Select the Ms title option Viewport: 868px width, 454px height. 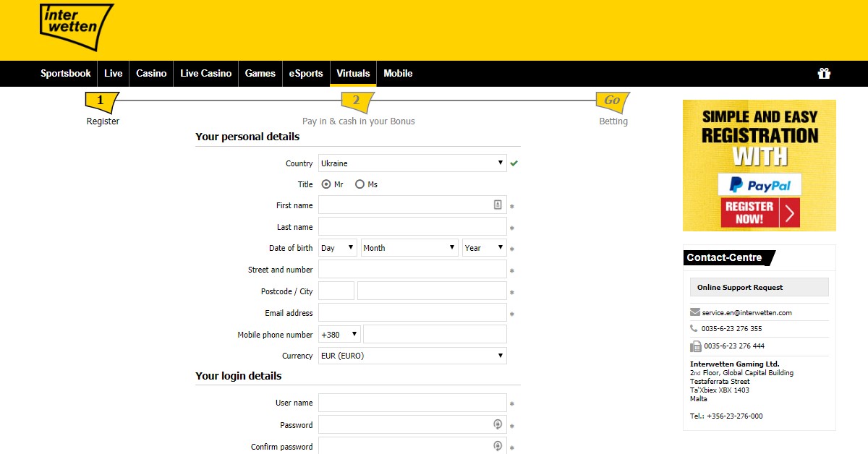pos(359,184)
